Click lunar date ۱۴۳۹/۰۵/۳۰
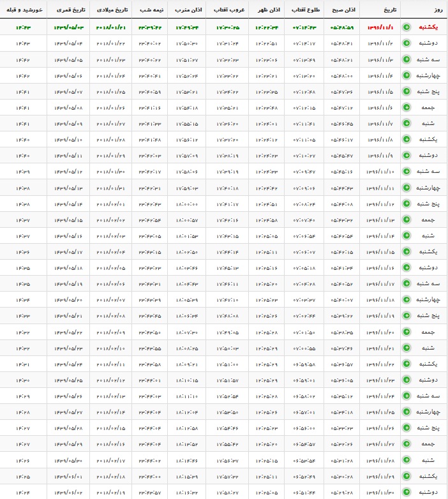Image resolution: width=448 pixels, height=499 pixels. pos(68,461)
